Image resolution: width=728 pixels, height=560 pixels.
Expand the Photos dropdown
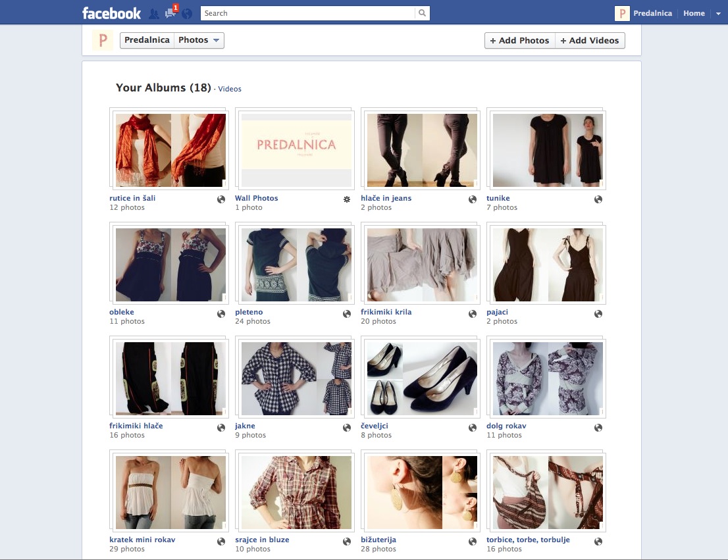199,40
